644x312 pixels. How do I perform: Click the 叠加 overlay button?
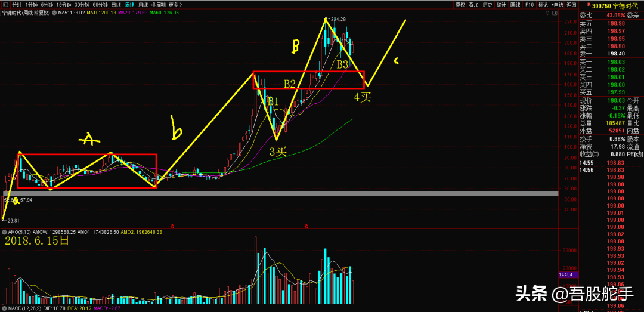coord(474,5)
